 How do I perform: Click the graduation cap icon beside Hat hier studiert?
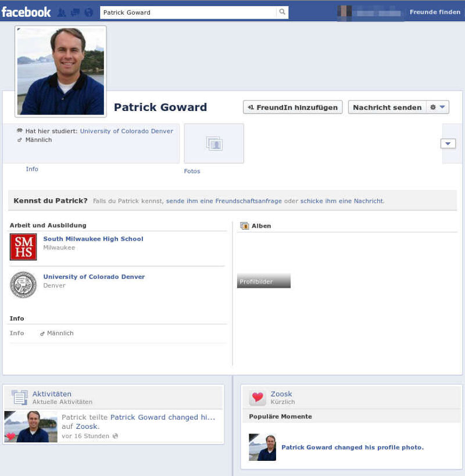click(x=20, y=131)
